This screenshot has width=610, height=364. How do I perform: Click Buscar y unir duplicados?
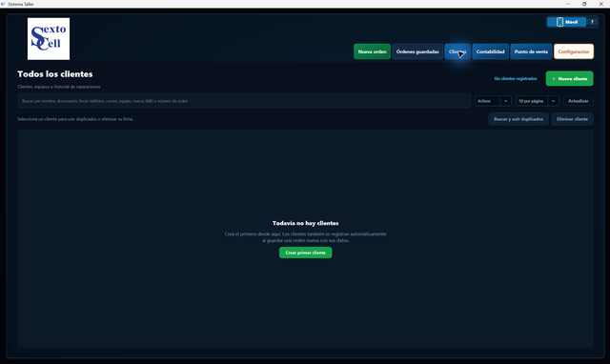[518, 119]
